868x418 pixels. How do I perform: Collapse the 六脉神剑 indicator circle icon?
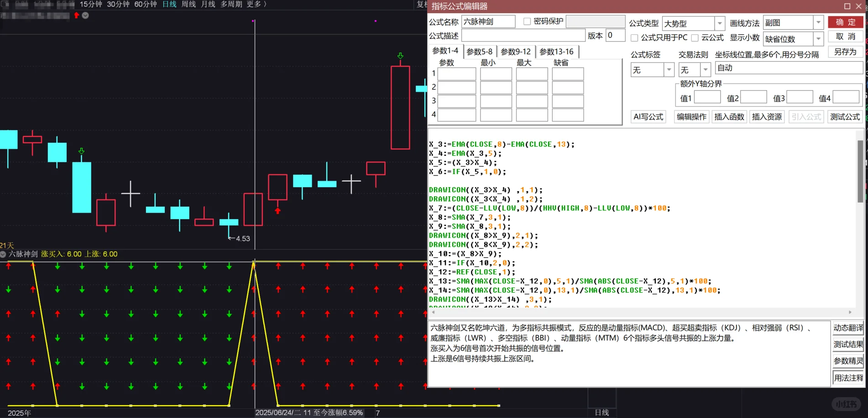coord(4,254)
